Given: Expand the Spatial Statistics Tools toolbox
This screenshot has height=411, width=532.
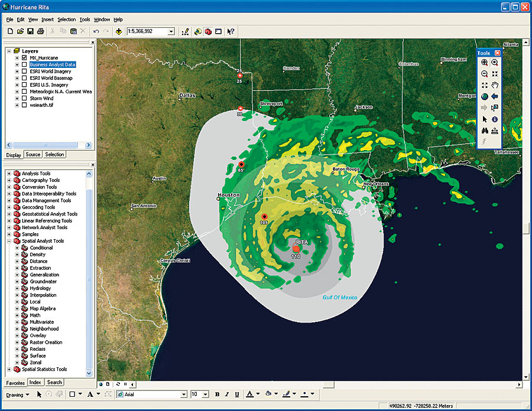Looking at the screenshot, I should pyautogui.click(x=9, y=369).
